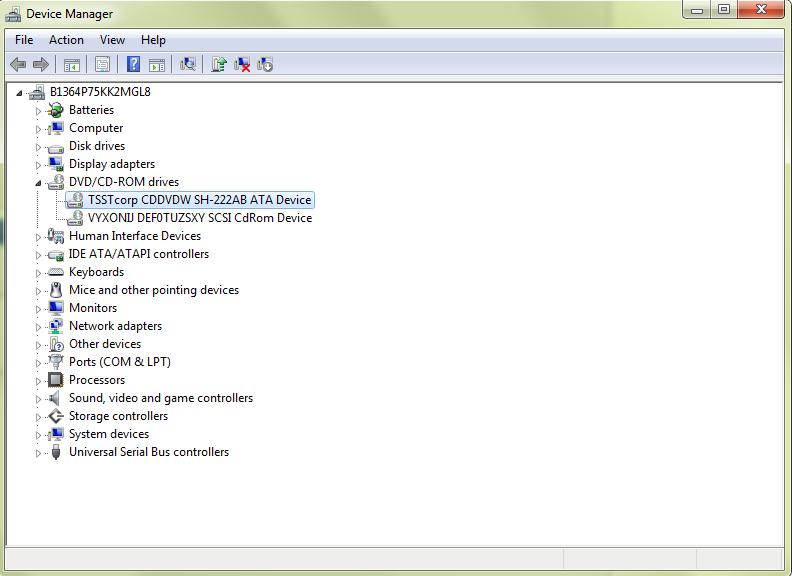Click the Monitors category icon
Viewport: 792px width, 576px height.
[x=56, y=308]
